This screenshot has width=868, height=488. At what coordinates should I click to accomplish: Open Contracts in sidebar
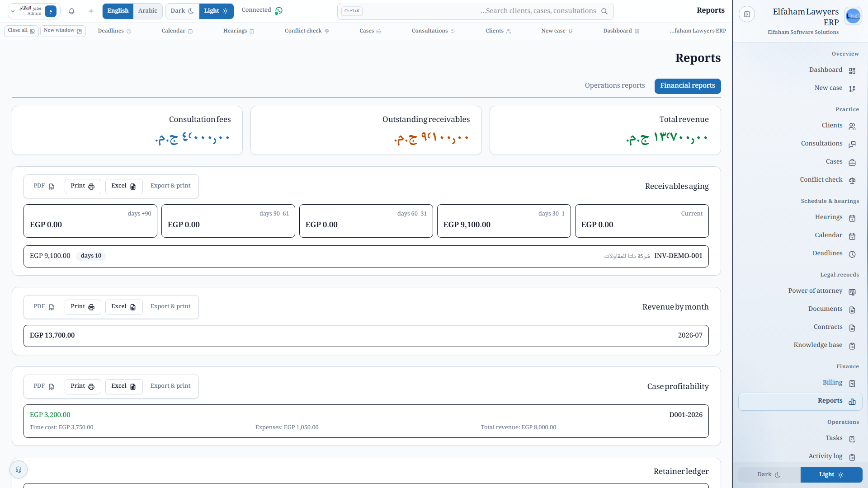tap(801, 327)
